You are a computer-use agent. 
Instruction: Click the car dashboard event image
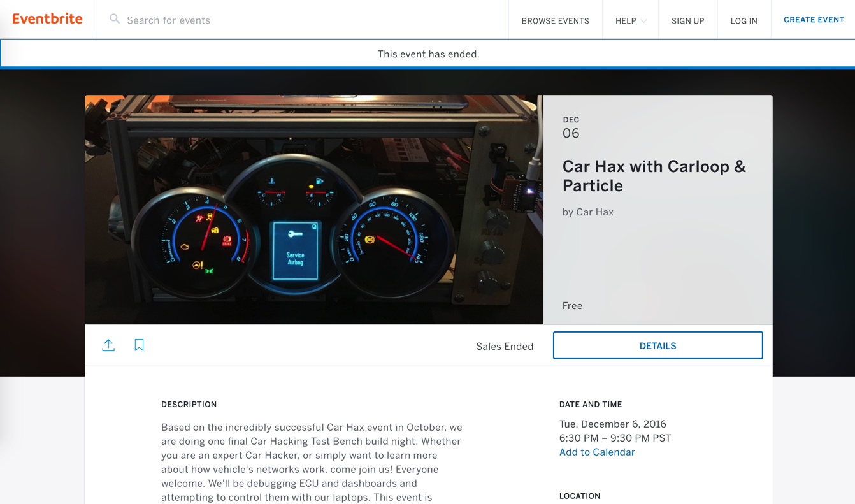coord(314,210)
